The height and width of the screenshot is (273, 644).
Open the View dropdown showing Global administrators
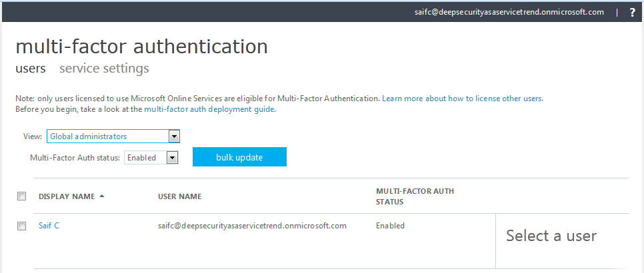(x=113, y=136)
